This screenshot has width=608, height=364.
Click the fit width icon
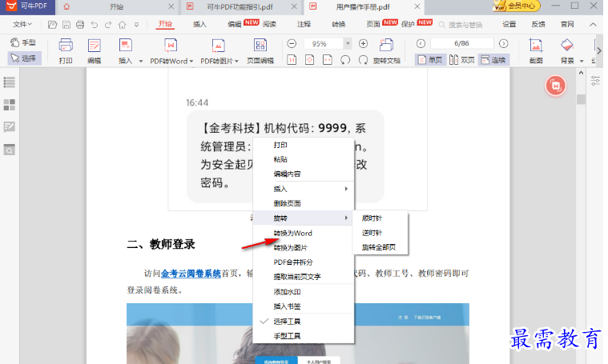pyautogui.click(x=328, y=60)
